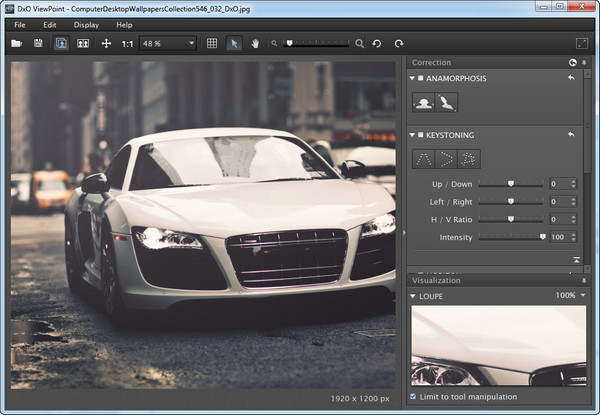600x415 pixels.
Task: Click the Keystoning reset arrow button
Action: tap(571, 135)
